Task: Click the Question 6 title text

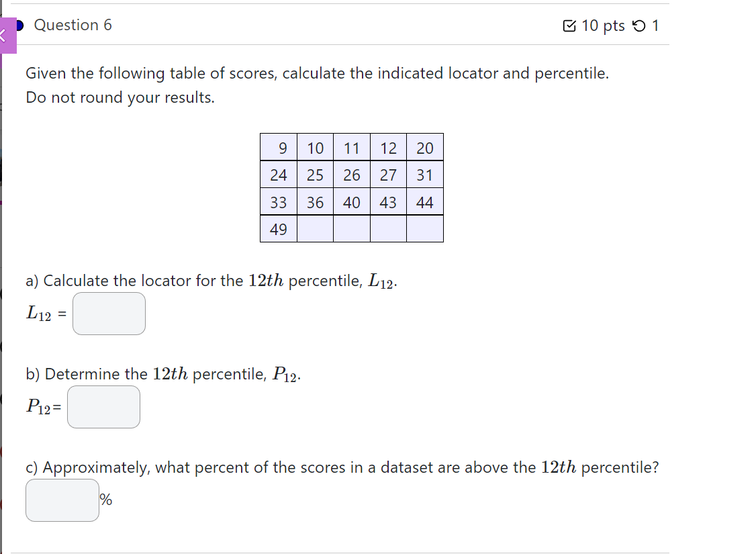Action: click(x=74, y=25)
